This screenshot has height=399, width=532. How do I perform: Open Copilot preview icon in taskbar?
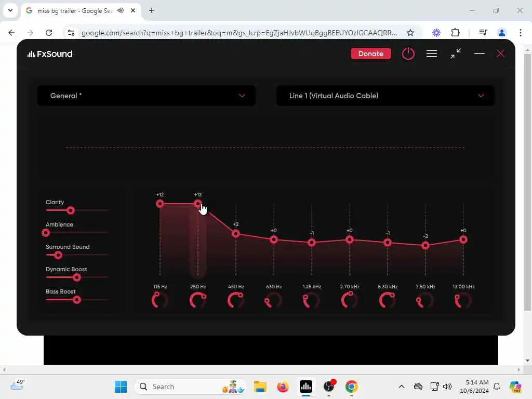(x=515, y=387)
